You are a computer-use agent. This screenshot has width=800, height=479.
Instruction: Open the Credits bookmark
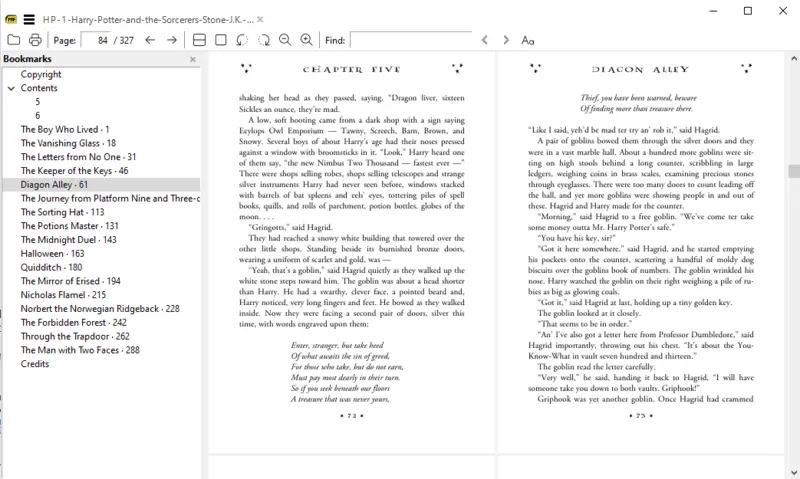[35, 363]
